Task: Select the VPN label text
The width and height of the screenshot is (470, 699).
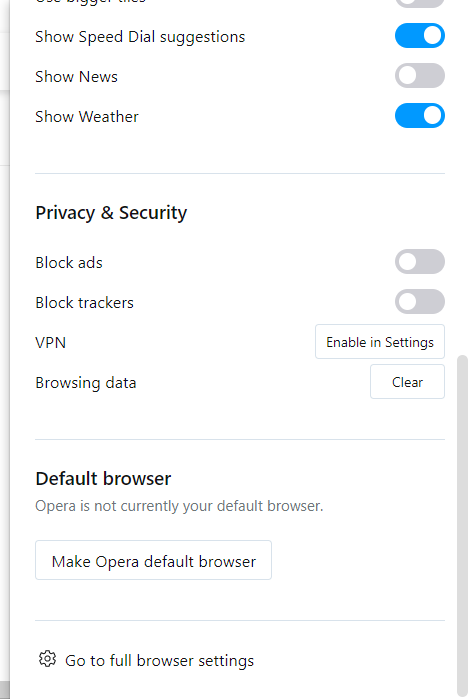Action: [x=50, y=343]
